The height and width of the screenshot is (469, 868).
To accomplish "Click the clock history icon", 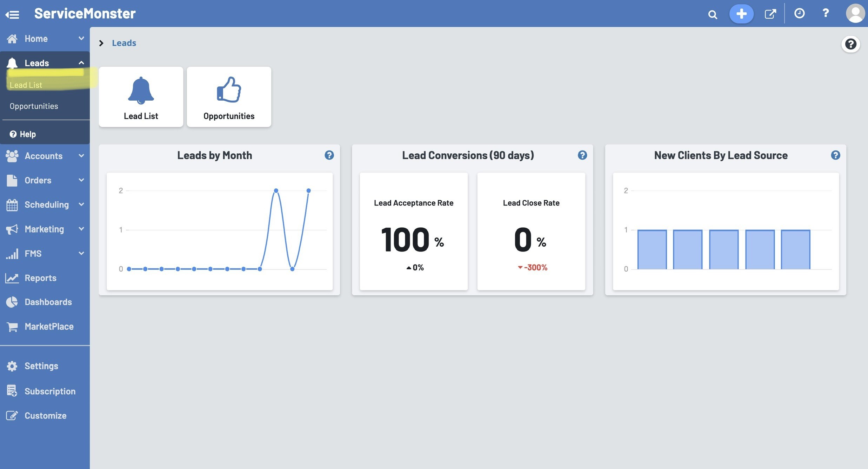I will coord(799,14).
